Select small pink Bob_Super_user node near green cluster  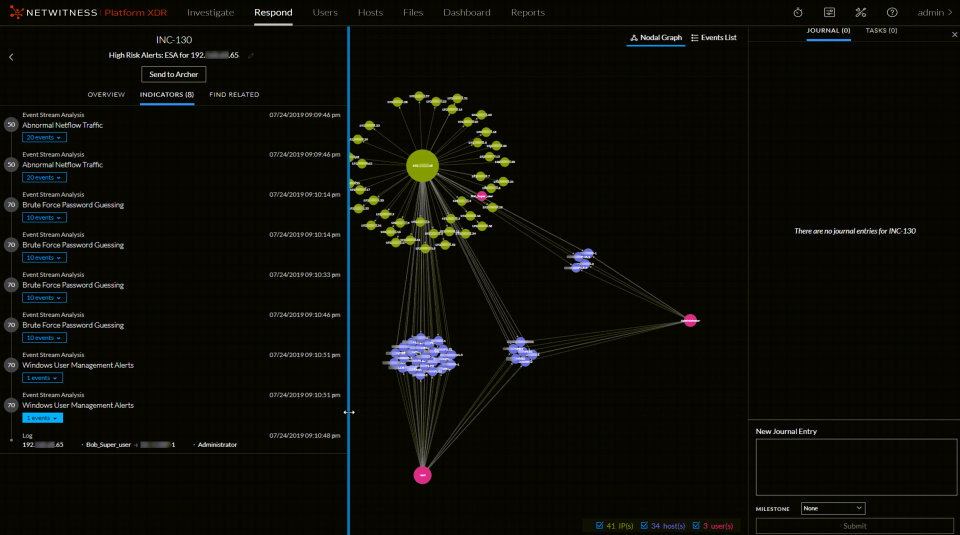point(482,196)
